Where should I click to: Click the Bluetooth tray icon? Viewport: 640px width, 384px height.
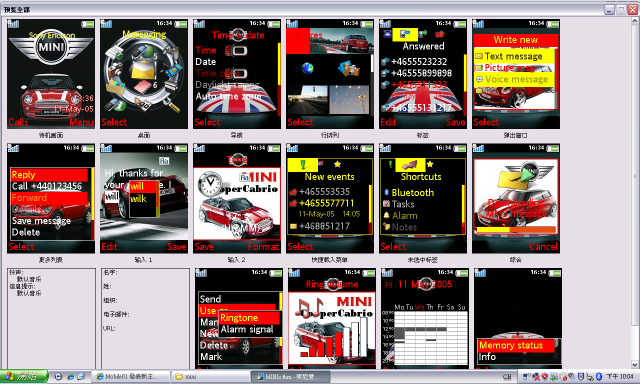pyautogui.click(x=599, y=377)
